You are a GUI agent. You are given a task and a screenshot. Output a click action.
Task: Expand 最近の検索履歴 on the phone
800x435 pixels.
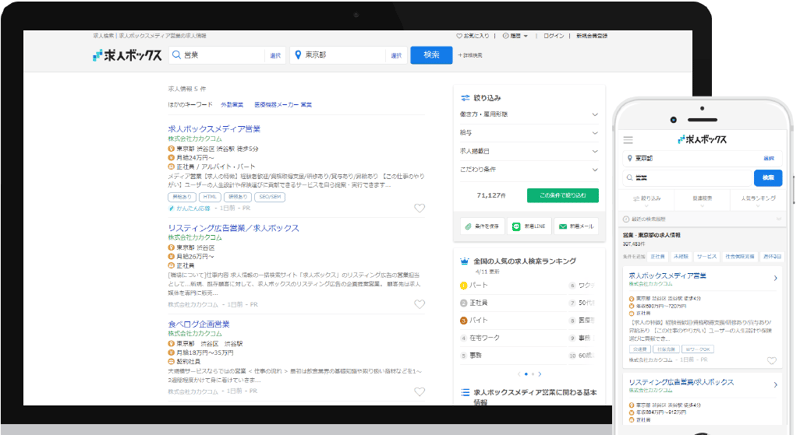pos(702,219)
